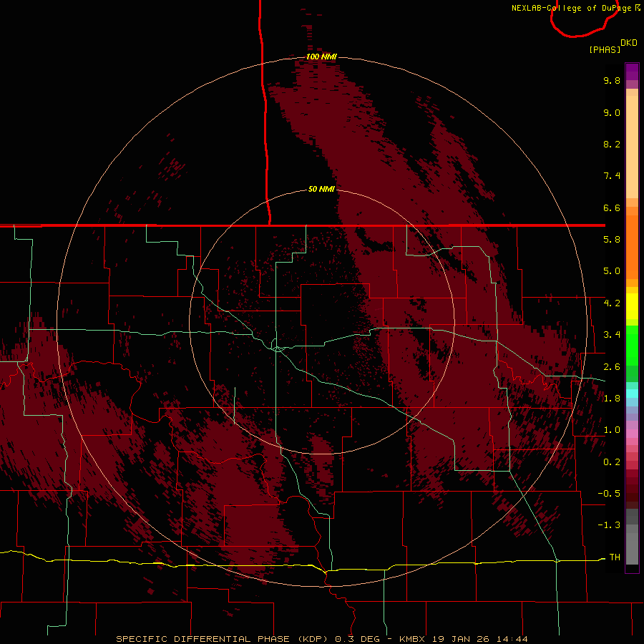Click the 'DKD' unit label above legend
The image size is (644, 644).
[628, 42]
